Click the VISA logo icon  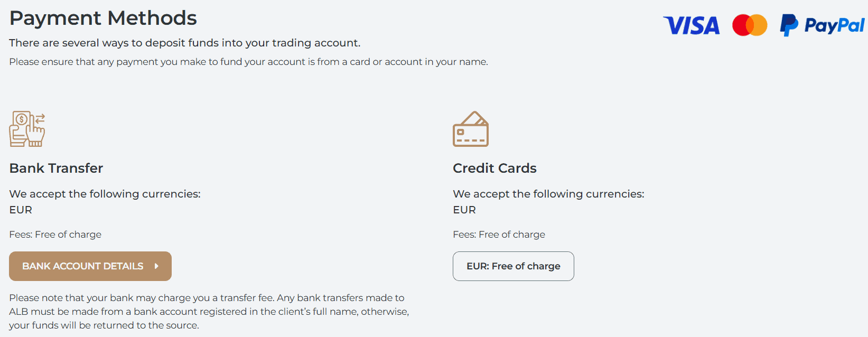click(691, 25)
